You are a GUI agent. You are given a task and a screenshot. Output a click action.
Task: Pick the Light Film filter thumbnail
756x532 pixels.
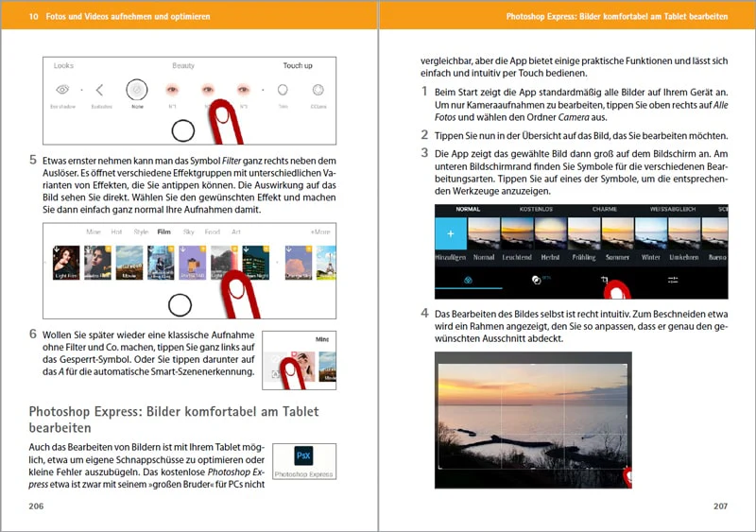click(x=66, y=263)
